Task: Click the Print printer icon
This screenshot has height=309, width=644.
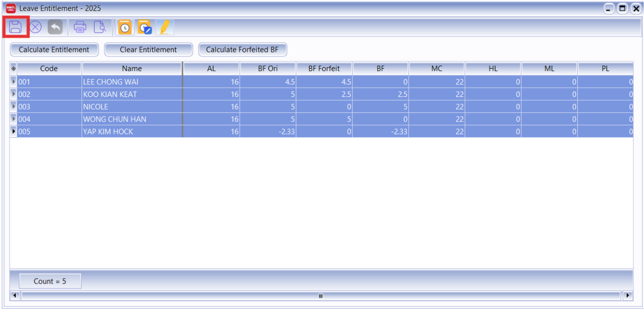Action: [x=80, y=27]
